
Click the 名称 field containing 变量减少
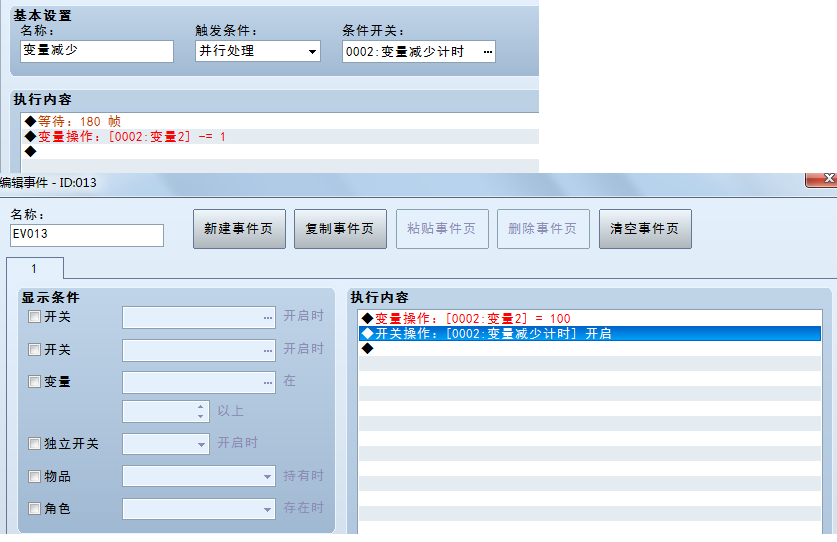click(x=97, y=51)
